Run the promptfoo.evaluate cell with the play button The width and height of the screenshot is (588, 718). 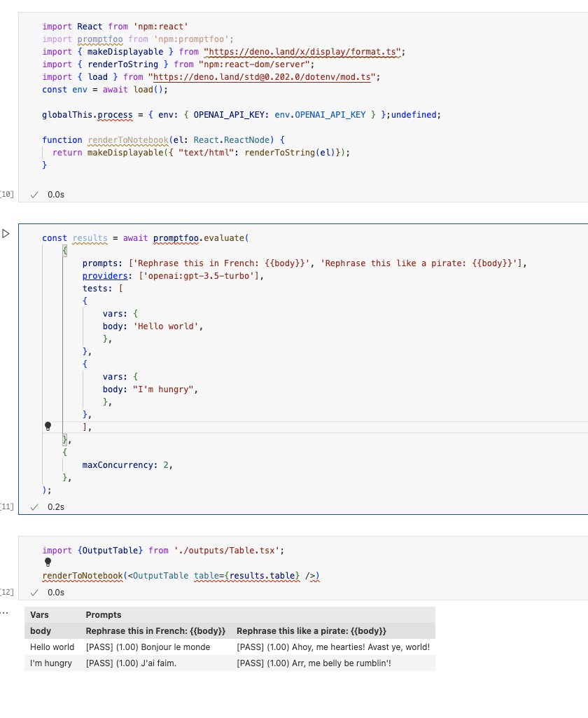click(6, 234)
